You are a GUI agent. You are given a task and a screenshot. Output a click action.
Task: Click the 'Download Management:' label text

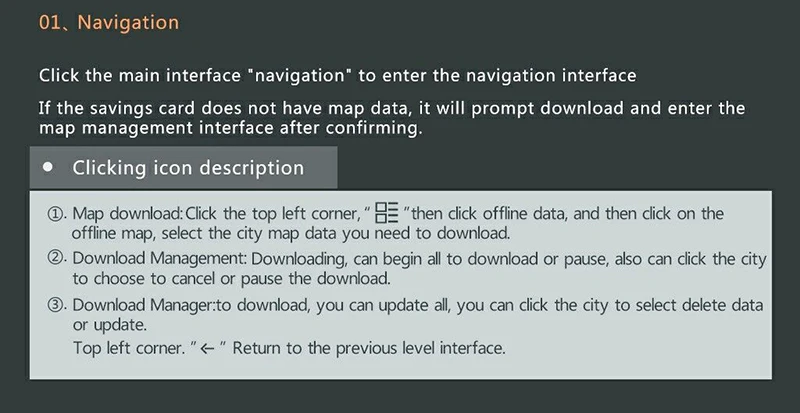coord(160,258)
